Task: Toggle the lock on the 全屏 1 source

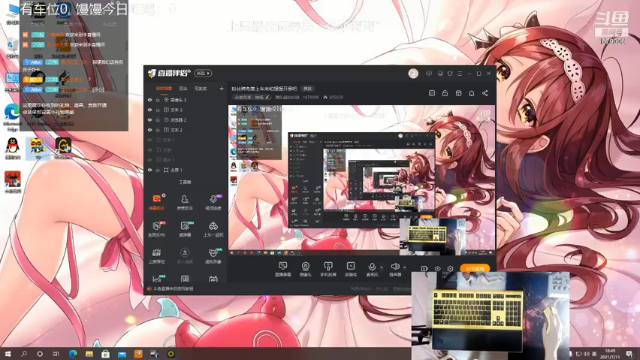Action: tap(158, 170)
